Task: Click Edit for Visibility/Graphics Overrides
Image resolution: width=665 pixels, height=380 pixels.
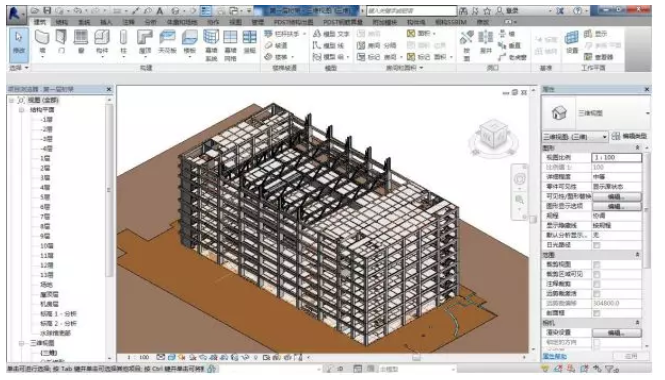Action: 617,196
